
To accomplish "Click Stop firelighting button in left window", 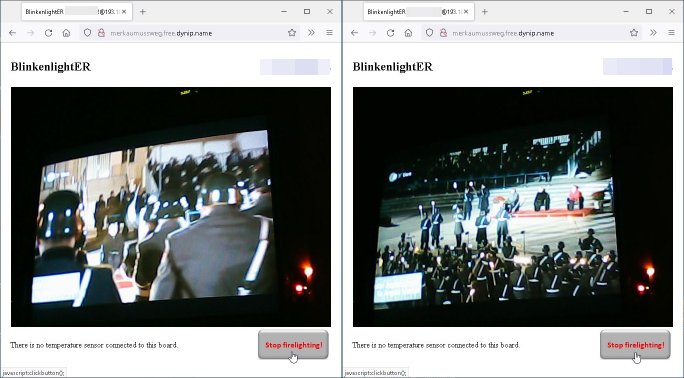I will point(293,345).
